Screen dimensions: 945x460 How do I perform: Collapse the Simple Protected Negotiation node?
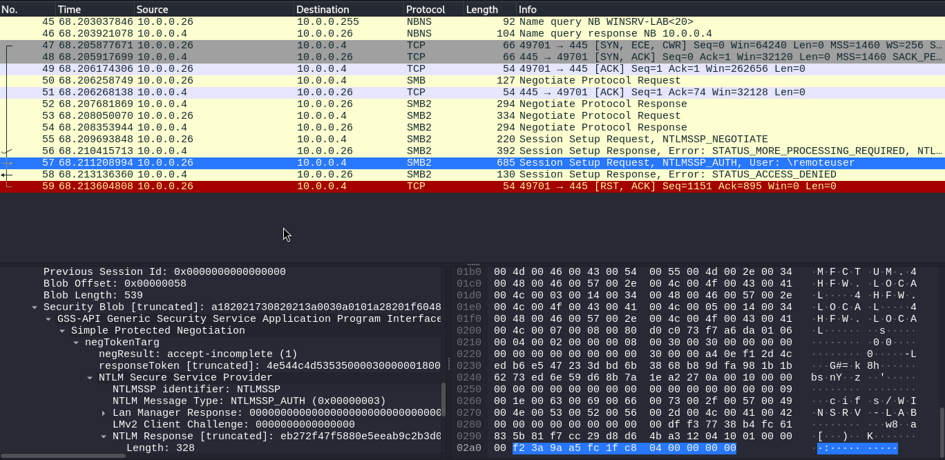click(x=63, y=331)
